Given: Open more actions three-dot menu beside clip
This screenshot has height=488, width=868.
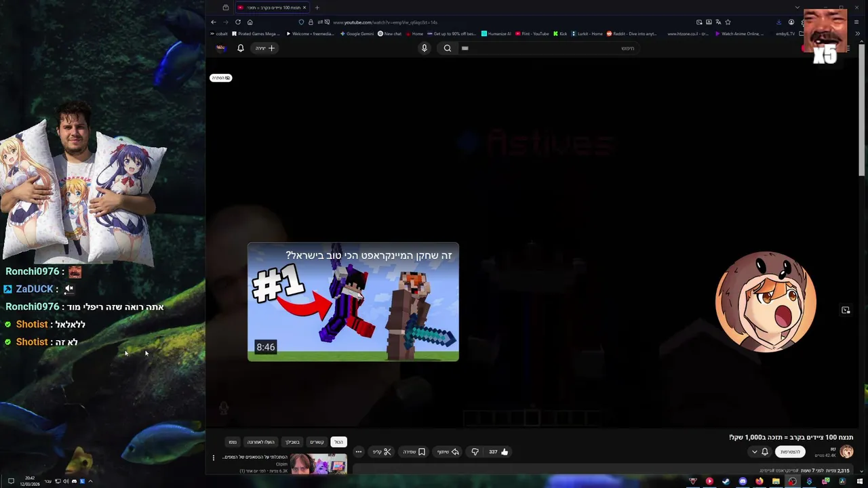Looking at the screenshot, I should pyautogui.click(x=358, y=451).
